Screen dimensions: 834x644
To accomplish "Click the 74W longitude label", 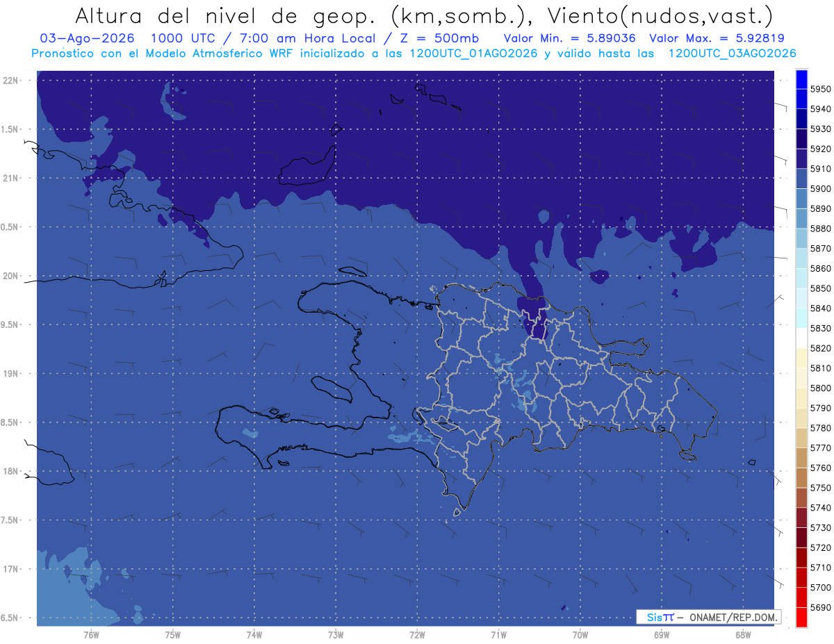I will tap(254, 635).
